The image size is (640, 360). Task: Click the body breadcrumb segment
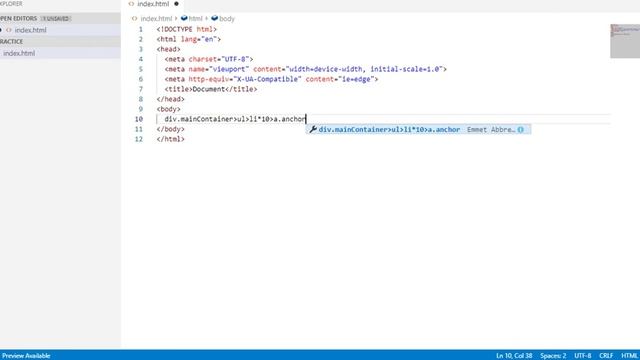tap(227, 19)
